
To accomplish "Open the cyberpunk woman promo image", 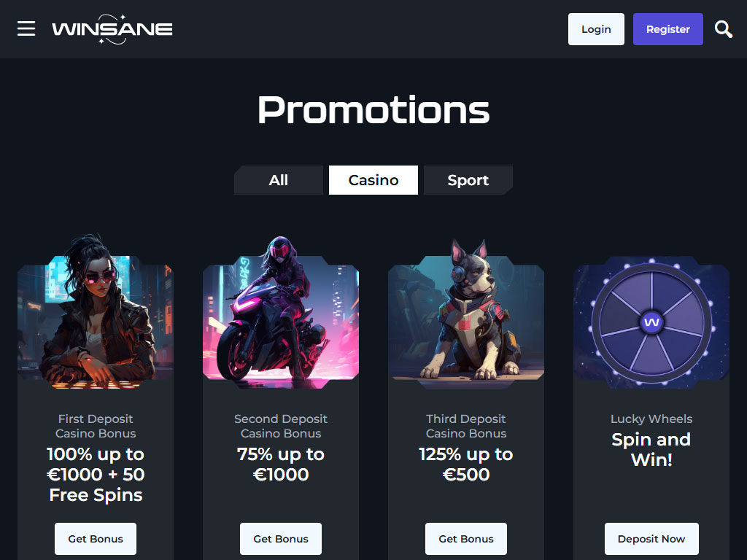I will [96, 311].
